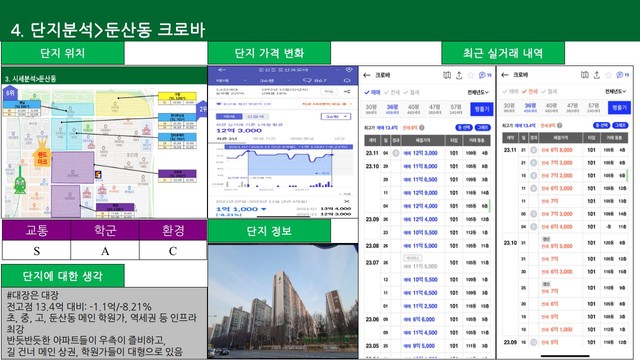
Task: Tap eye icon in purple price chart header
Action: (349, 70)
